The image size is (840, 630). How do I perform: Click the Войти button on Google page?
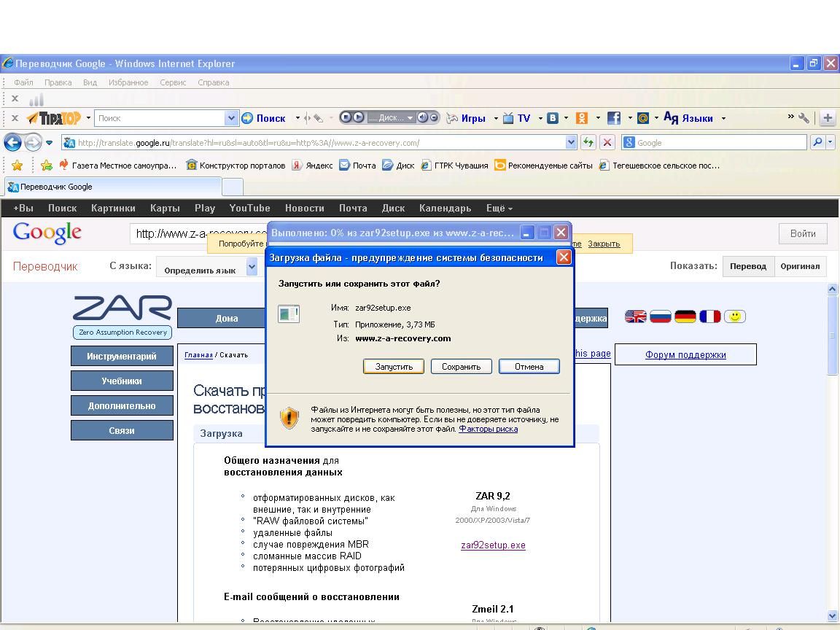click(803, 233)
